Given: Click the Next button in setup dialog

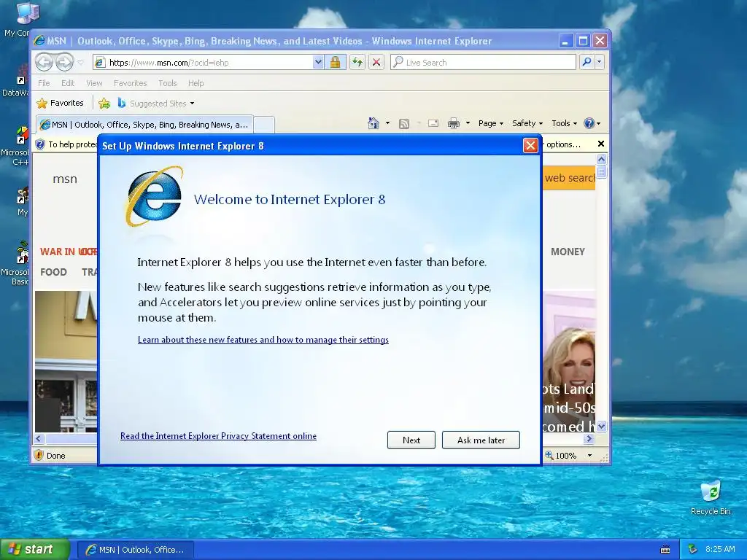Looking at the screenshot, I should [x=411, y=440].
